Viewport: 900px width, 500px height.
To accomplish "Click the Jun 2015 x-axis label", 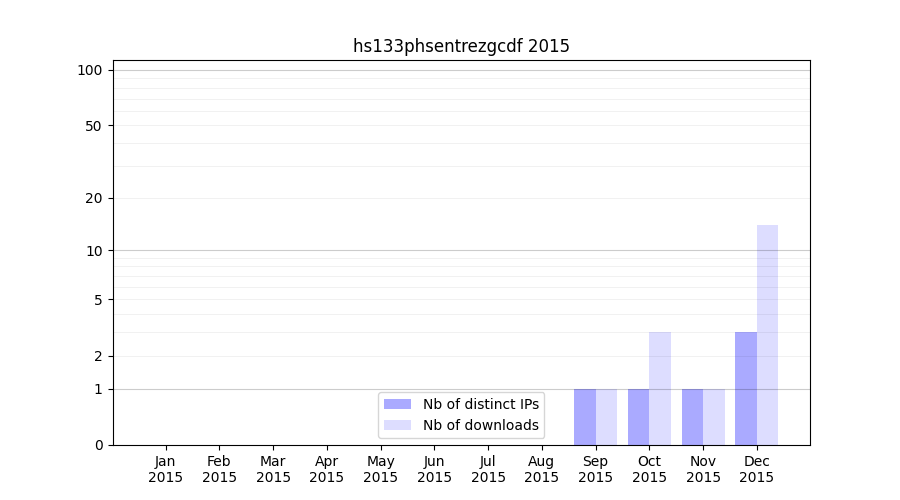I will pos(434,469).
